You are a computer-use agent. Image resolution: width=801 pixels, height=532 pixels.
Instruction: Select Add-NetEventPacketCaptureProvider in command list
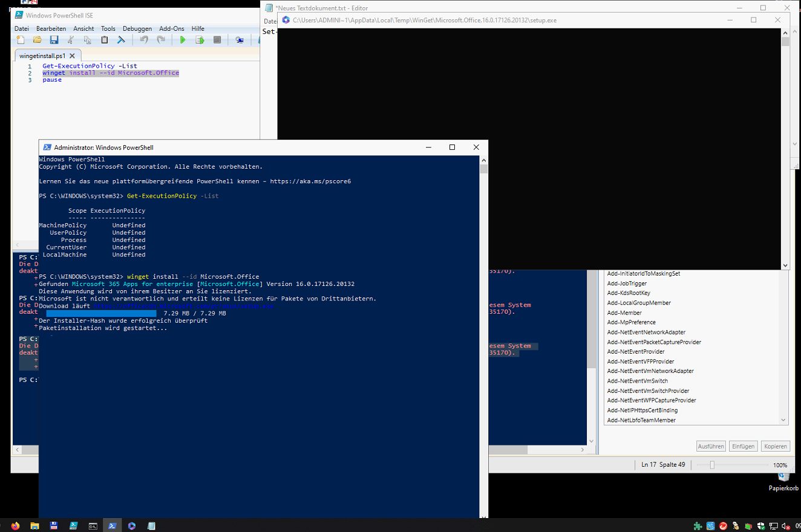coord(654,342)
